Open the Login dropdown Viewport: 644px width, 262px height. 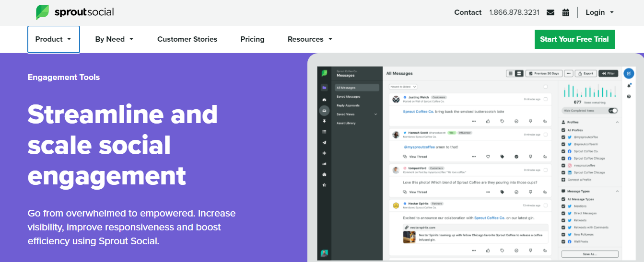[599, 12]
